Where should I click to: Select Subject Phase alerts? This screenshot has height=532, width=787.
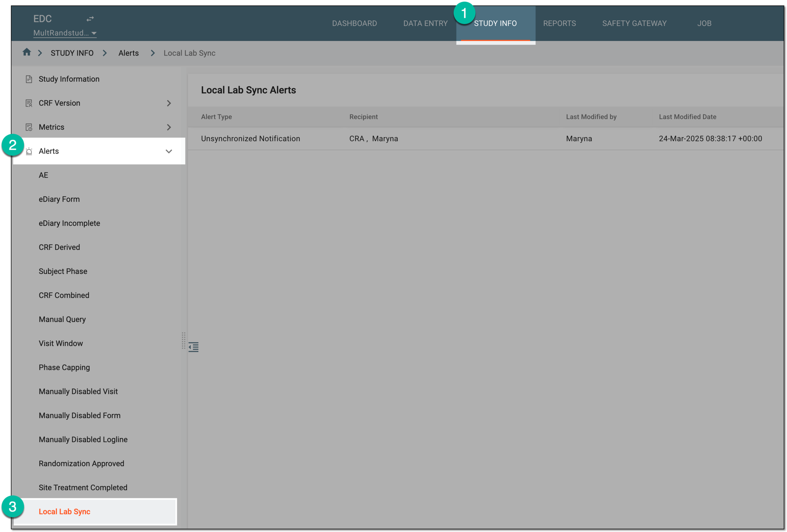(x=63, y=272)
